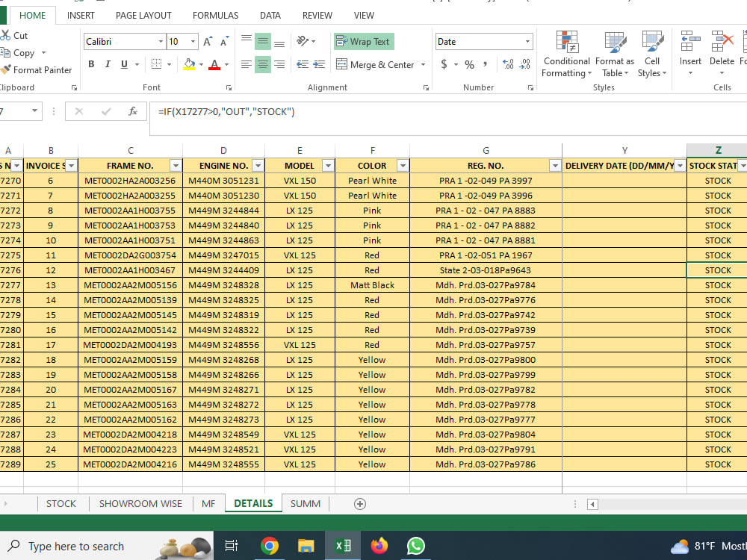Toggle Wrap Text
The height and width of the screenshot is (560, 747).
364,41
